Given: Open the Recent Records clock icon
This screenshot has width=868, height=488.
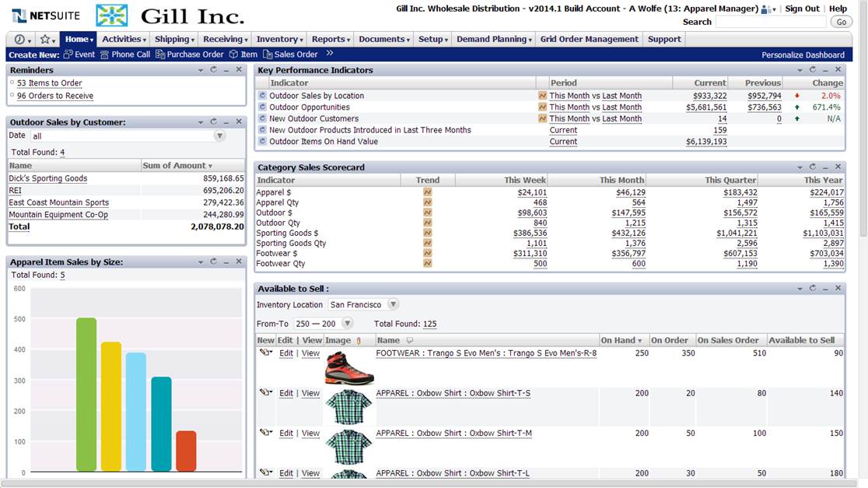Looking at the screenshot, I should coord(20,40).
